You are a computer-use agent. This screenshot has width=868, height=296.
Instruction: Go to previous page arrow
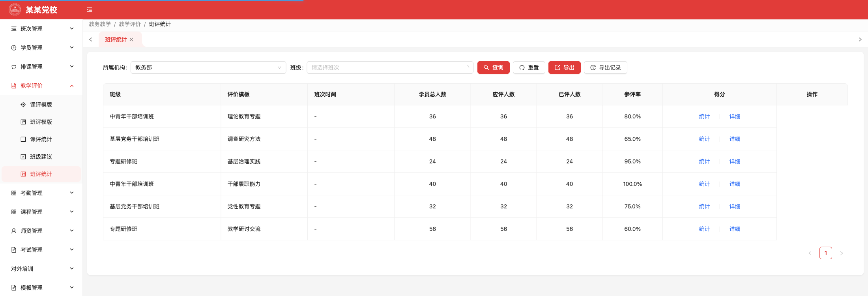pos(810,253)
